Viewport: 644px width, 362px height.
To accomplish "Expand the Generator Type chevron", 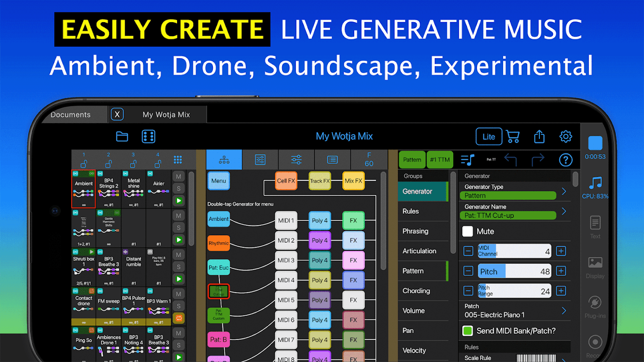I will point(564,191).
